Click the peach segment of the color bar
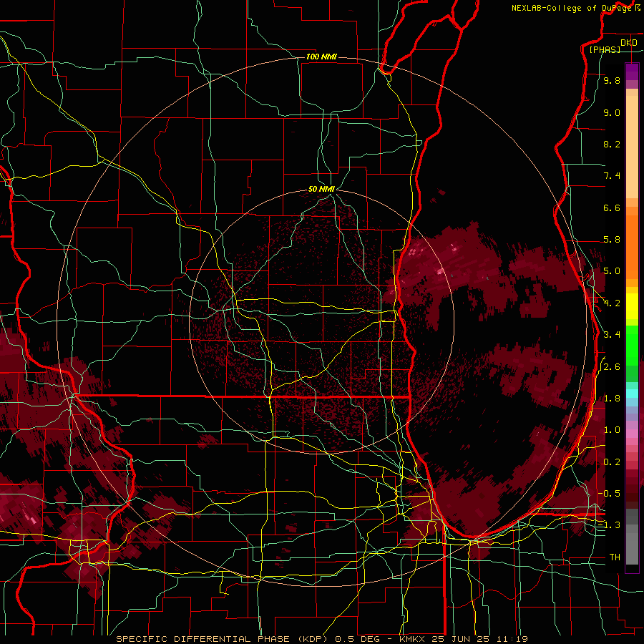The height and width of the screenshot is (644, 644). point(632,147)
